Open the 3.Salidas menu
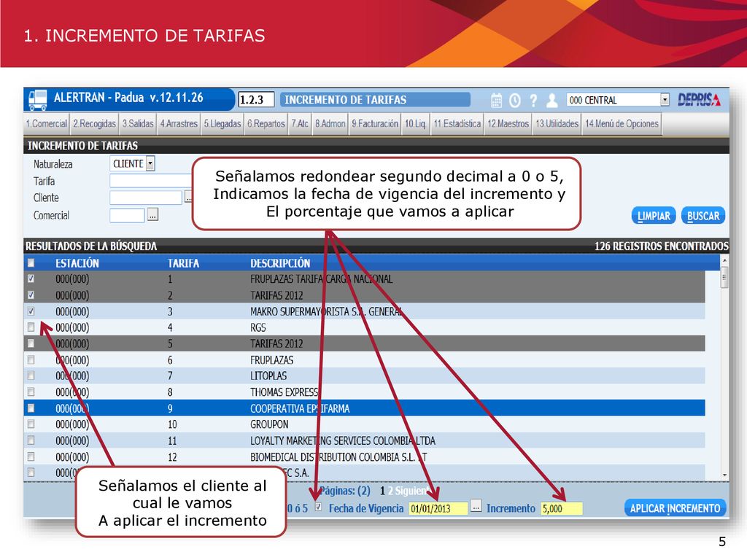This screenshot has height=560, width=747. [x=138, y=124]
